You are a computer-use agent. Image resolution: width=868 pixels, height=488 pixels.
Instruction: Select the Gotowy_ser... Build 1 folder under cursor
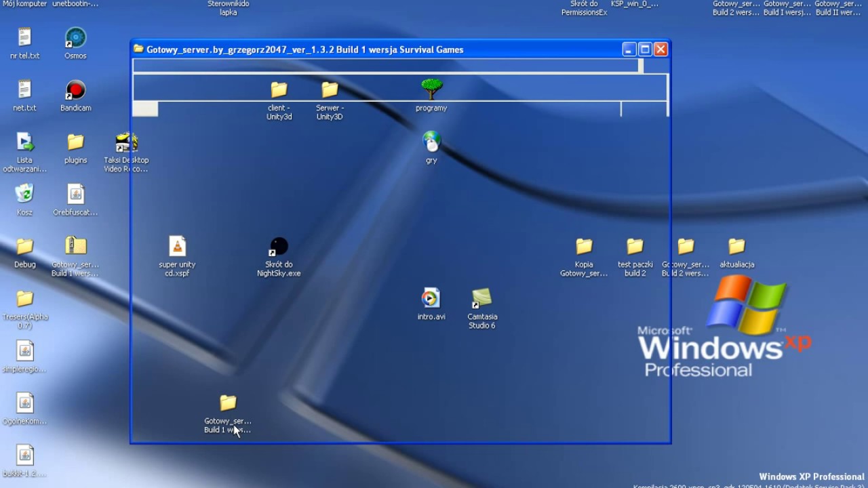[x=228, y=403]
